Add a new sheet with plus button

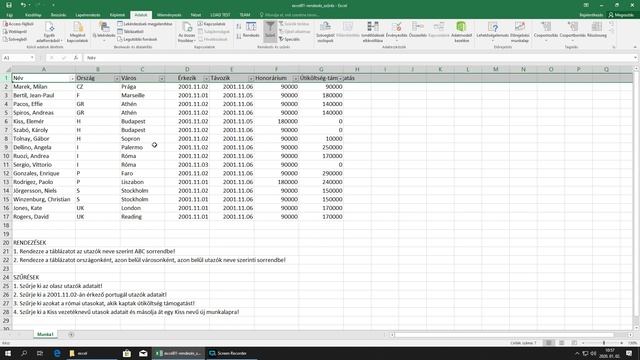(x=71, y=335)
